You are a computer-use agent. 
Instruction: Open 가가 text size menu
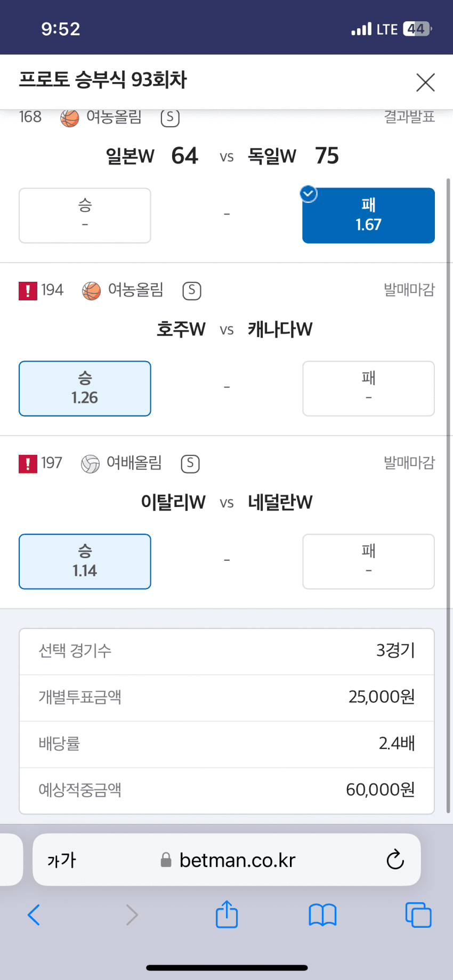[62, 860]
